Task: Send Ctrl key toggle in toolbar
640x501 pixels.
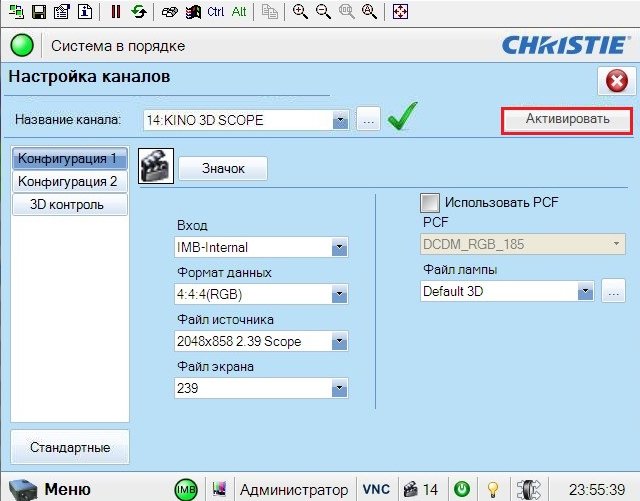Action: tap(216, 11)
